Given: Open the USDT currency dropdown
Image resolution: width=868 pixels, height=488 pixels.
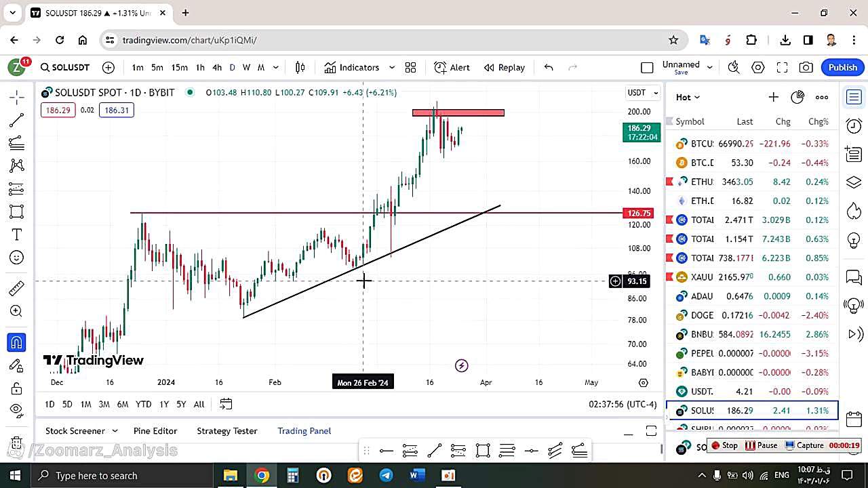Looking at the screenshot, I should pos(642,92).
